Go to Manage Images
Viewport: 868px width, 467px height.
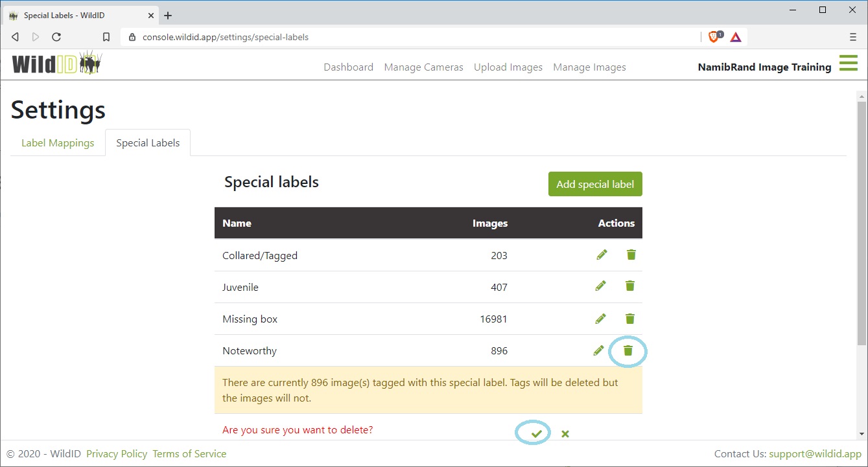click(590, 67)
